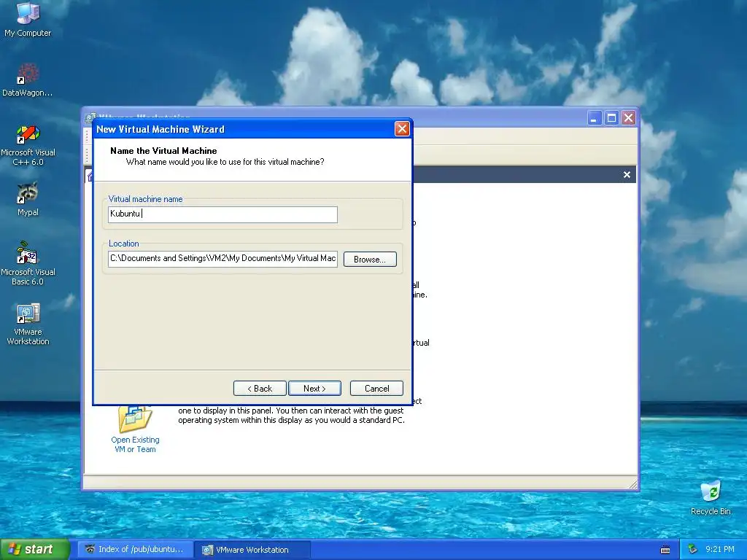Maximize the VMware Workstation window
Image resolution: width=747 pixels, height=560 pixels.
click(x=611, y=117)
